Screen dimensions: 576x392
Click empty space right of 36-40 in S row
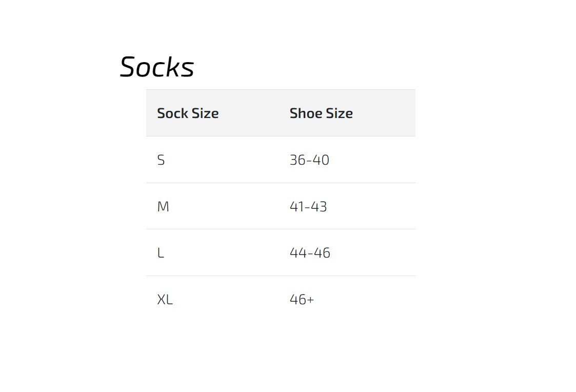point(374,160)
